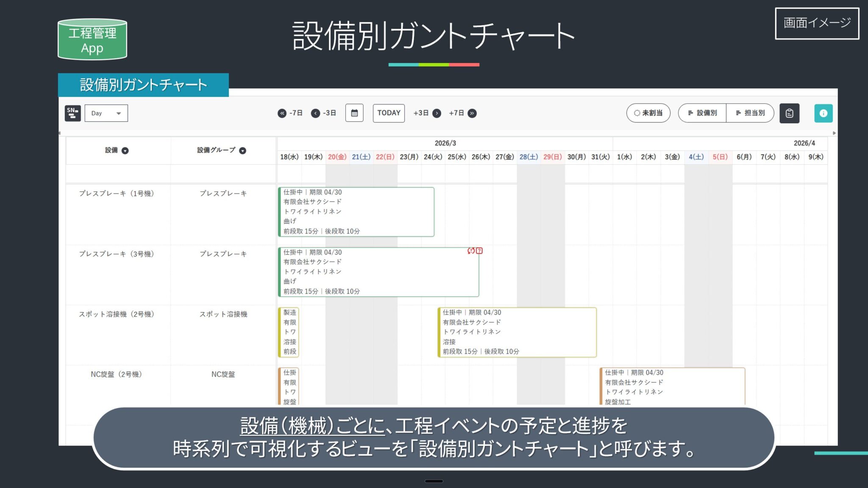Image resolution: width=868 pixels, height=488 pixels.
Task: Jump forward 7 days with double-arrow icon
Action: tap(472, 113)
